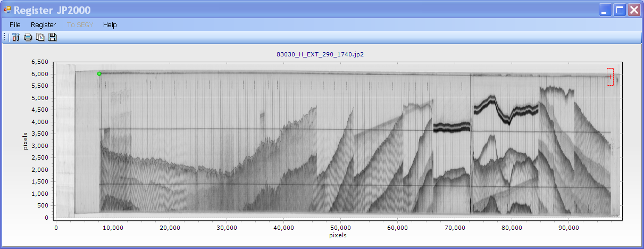Open the Help menu
Screen dimensions: 644x249
coord(110,24)
